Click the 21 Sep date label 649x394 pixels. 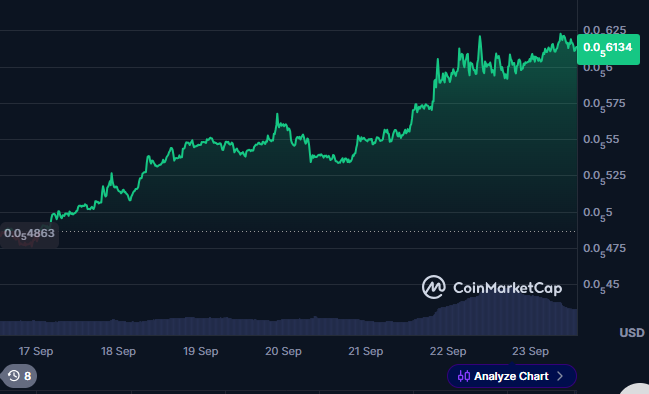click(365, 351)
